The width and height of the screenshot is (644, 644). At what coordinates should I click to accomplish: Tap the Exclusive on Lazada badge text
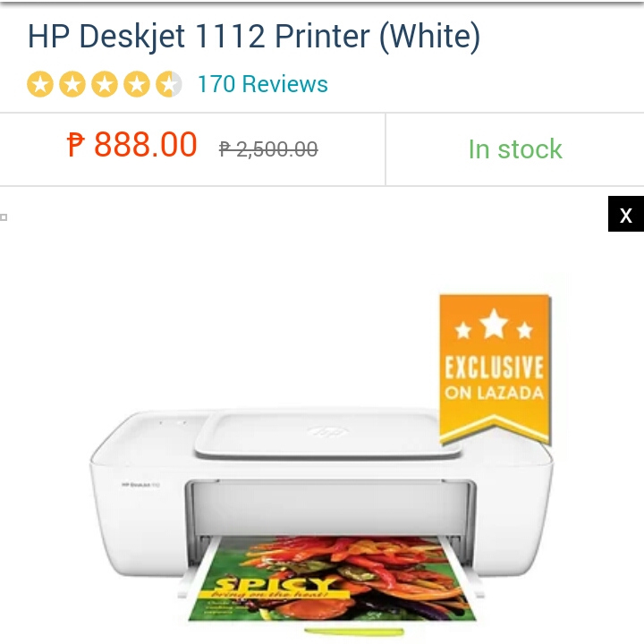pyautogui.click(x=495, y=377)
